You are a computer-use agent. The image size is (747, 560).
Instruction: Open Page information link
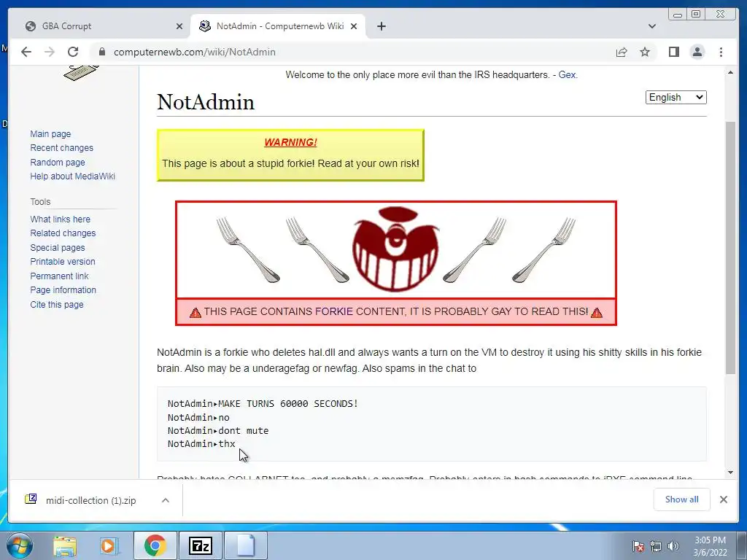click(x=63, y=290)
